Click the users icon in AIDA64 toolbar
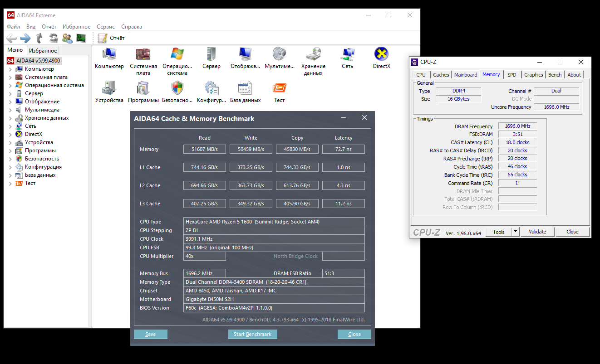The image size is (600, 364). click(67, 38)
